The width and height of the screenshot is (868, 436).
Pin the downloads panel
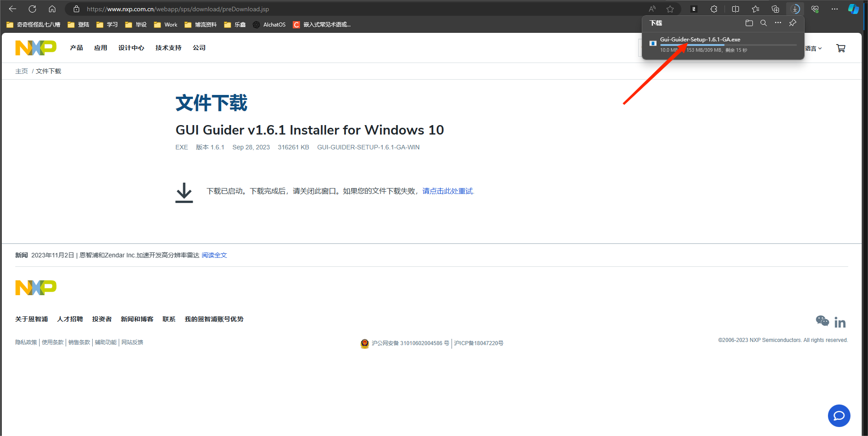coord(792,23)
